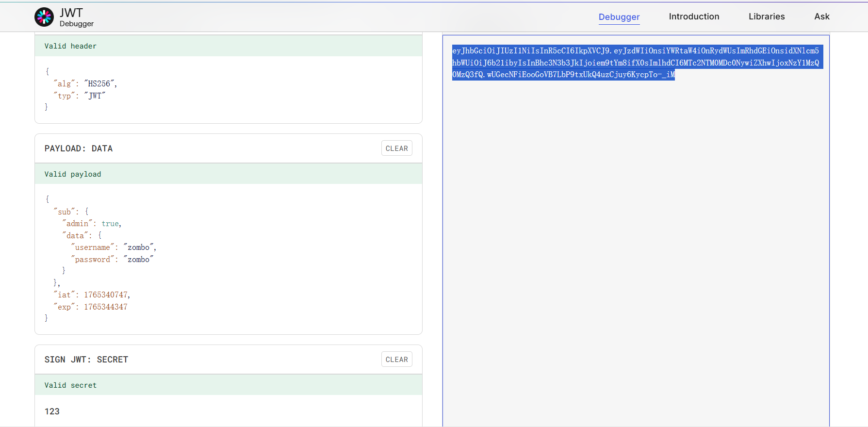The image size is (868, 427).
Task: Click the SIGN JWT: SECRET heading
Action: (86, 360)
